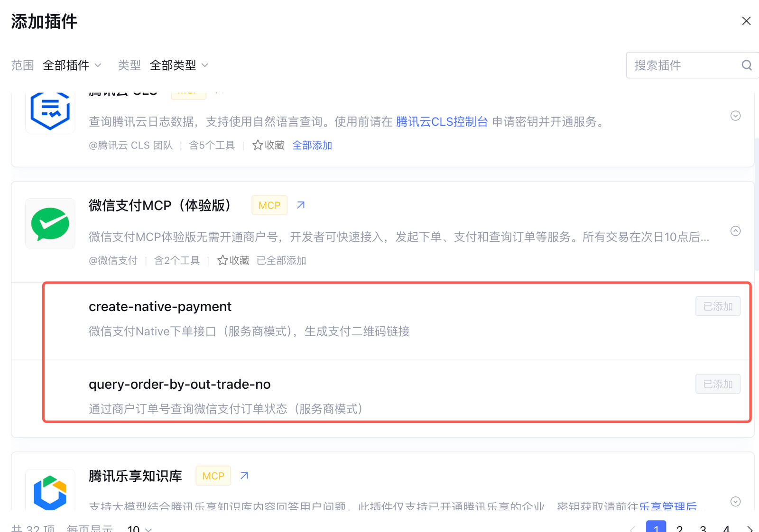Favorite the 腾讯云 CLS plugin with star
The width and height of the screenshot is (759, 532).
coord(258,145)
